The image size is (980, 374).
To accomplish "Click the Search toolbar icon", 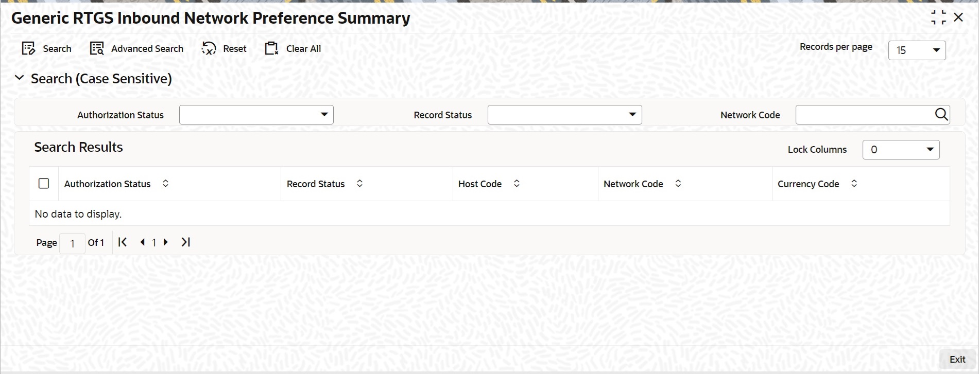I will click(28, 48).
